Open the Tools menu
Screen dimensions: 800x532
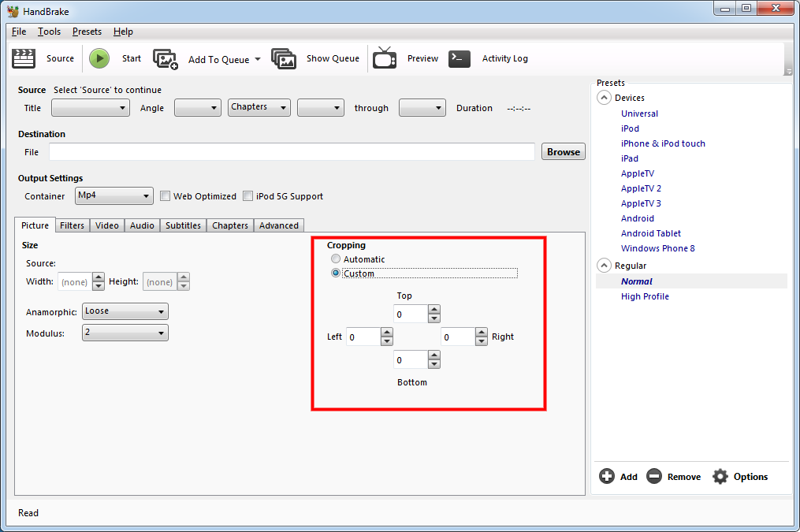[49, 32]
